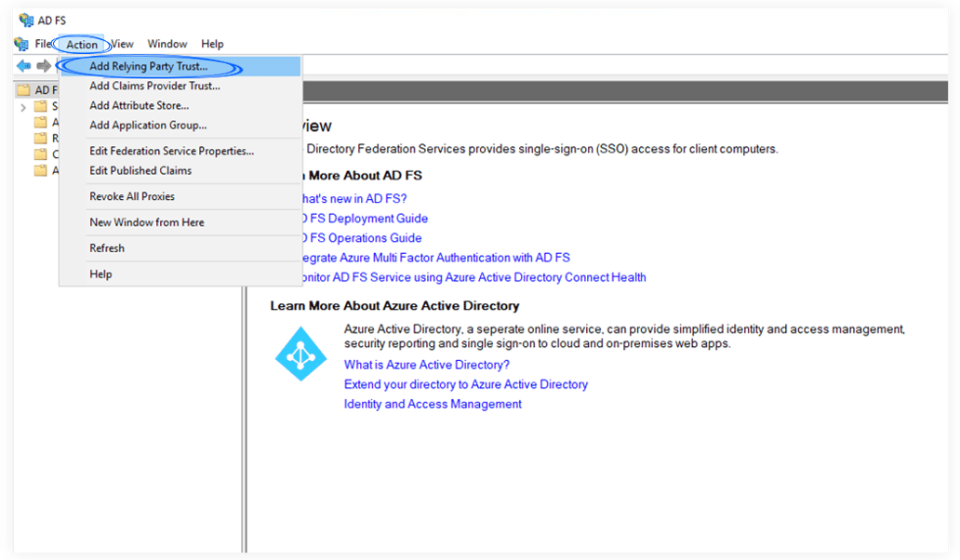The height and width of the screenshot is (560, 960).
Task: Click the Service folder icon in the tree
Action: click(x=40, y=107)
